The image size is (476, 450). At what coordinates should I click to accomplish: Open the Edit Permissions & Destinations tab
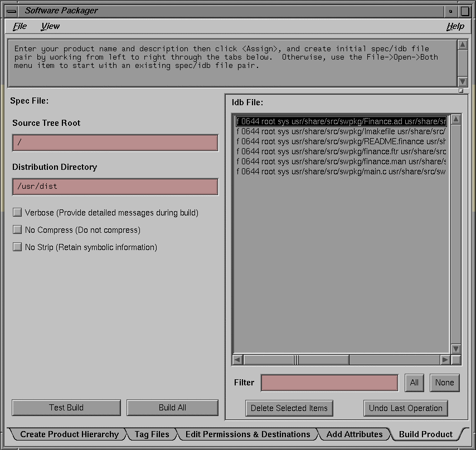point(247,434)
